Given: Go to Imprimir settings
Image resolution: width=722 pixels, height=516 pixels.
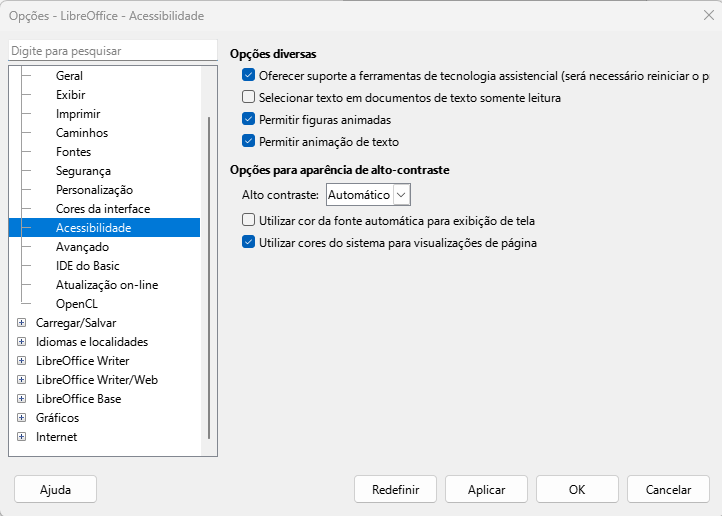Looking at the screenshot, I should click(78, 114).
